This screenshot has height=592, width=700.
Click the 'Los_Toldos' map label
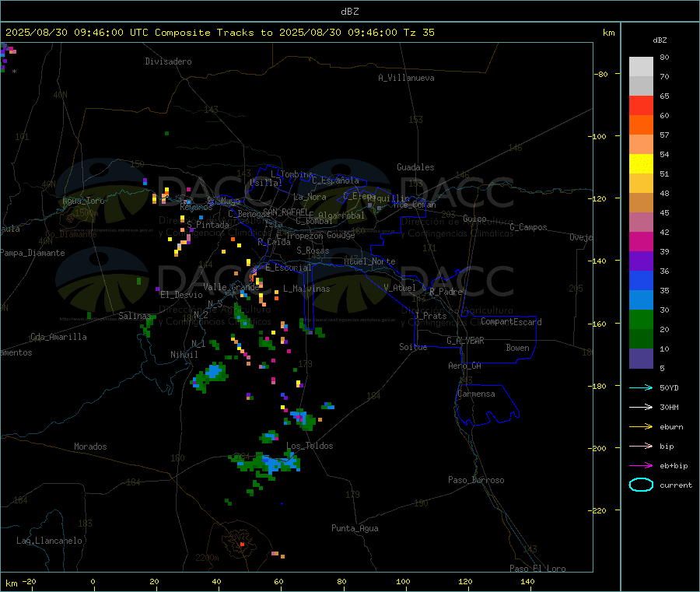click(310, 446)
